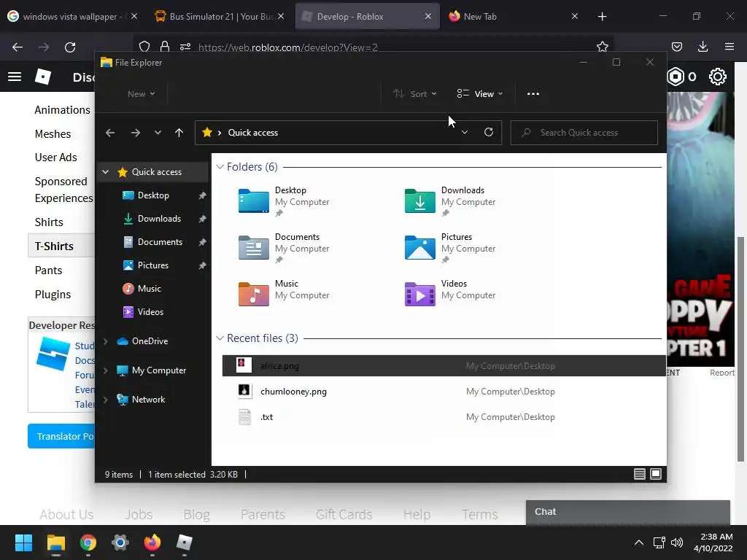This screenshot has height=560, width=747.
Task: Select Pants in Roblox develop sidebar
Action: pos(49,270)
